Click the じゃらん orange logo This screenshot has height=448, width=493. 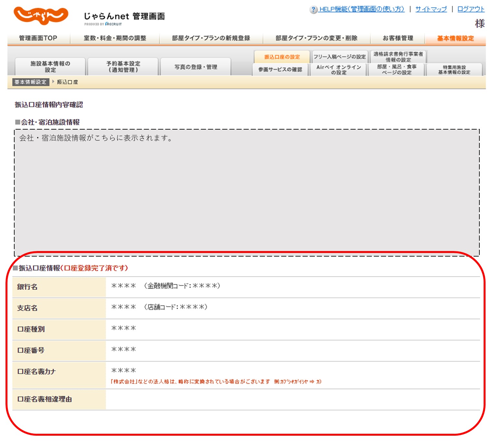pyautogui.click(x=41, y=16)
